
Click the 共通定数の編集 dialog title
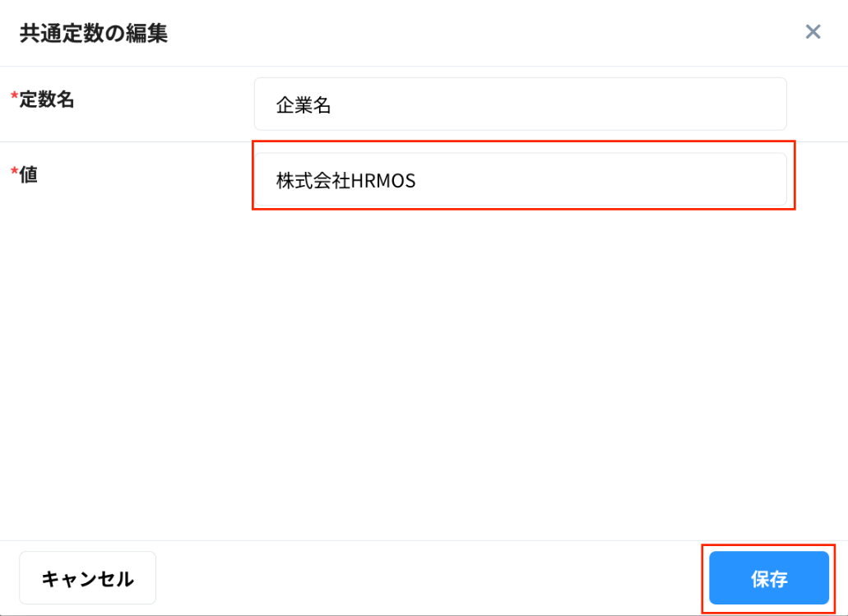point(94,34)
